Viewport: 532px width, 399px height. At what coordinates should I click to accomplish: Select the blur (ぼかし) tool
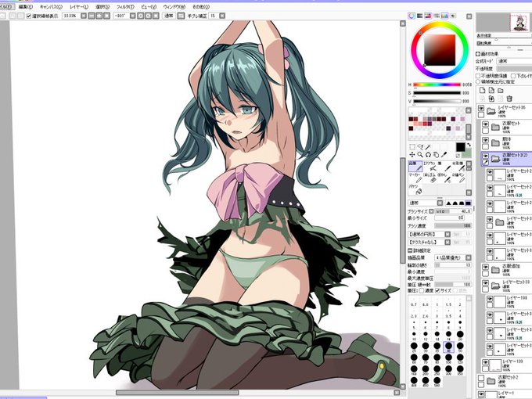coord(444,178)
